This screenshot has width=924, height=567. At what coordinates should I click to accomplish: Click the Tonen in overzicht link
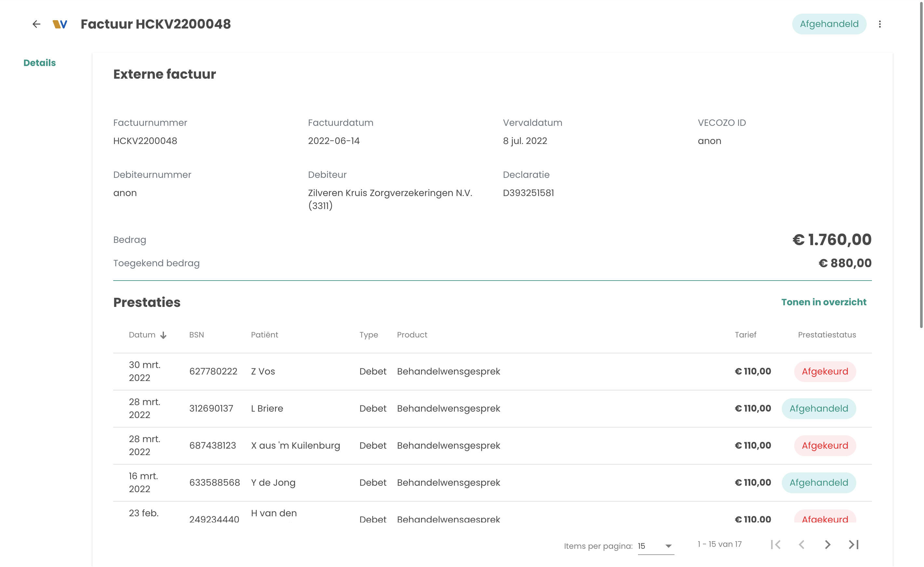(x=823, y=302)
